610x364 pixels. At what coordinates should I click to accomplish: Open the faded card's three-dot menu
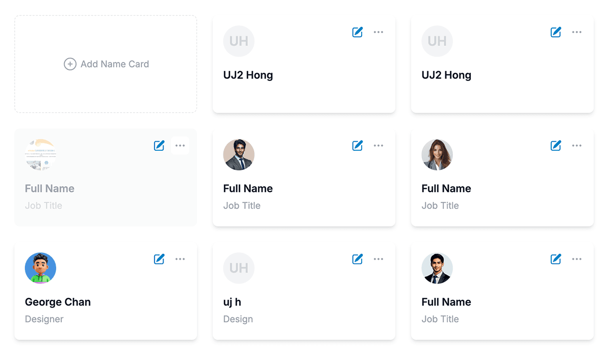[180, 145]
